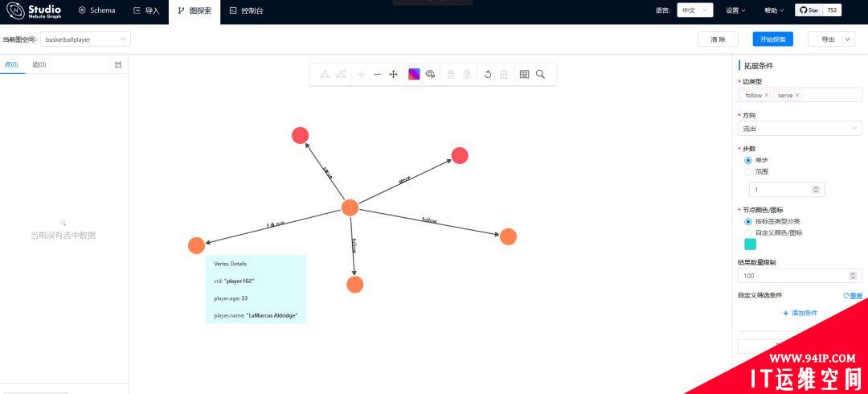Click the fit-to-frame icon in left panel

coord(118,65)
